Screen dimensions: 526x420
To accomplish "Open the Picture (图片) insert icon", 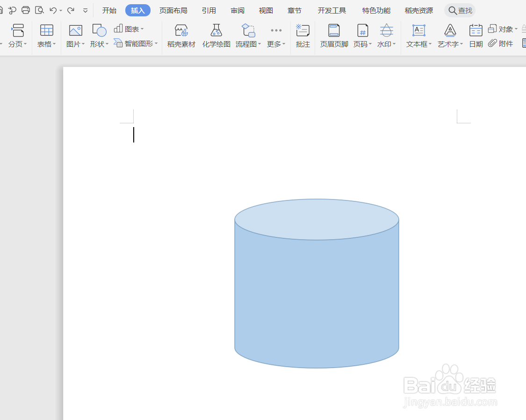I will click(75, 30).
